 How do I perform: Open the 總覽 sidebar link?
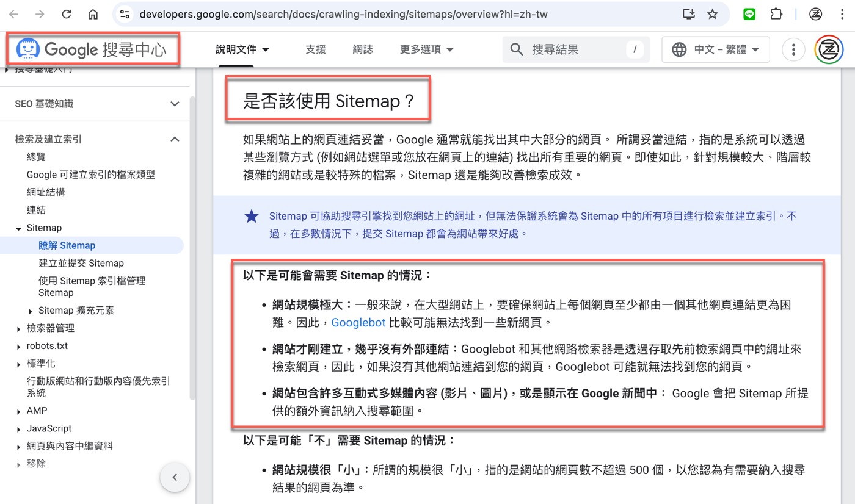(x=37, y=157)
